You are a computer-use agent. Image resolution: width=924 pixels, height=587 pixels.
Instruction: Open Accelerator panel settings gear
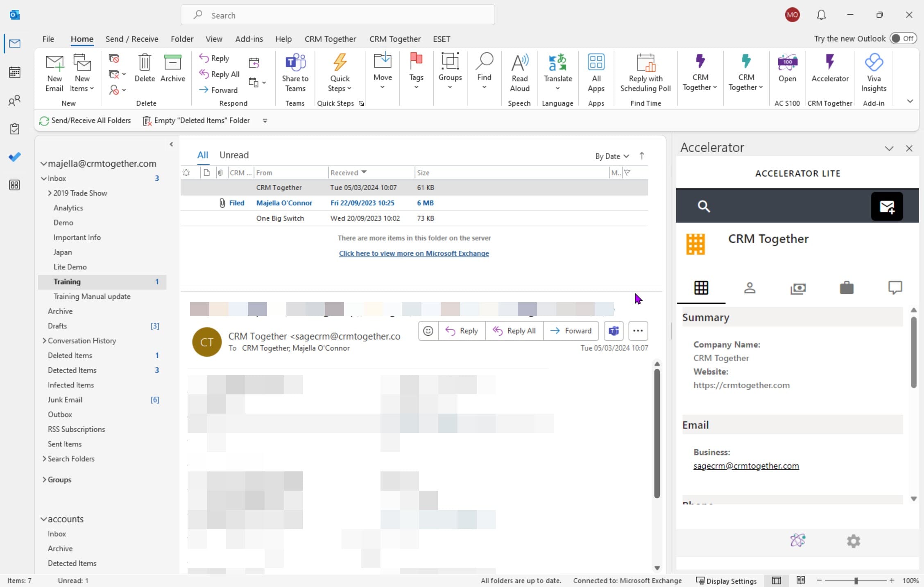click(854, 541)
